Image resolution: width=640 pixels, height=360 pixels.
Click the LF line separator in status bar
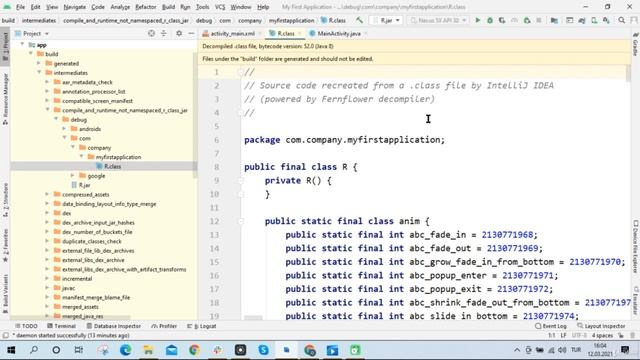point(563,336)
